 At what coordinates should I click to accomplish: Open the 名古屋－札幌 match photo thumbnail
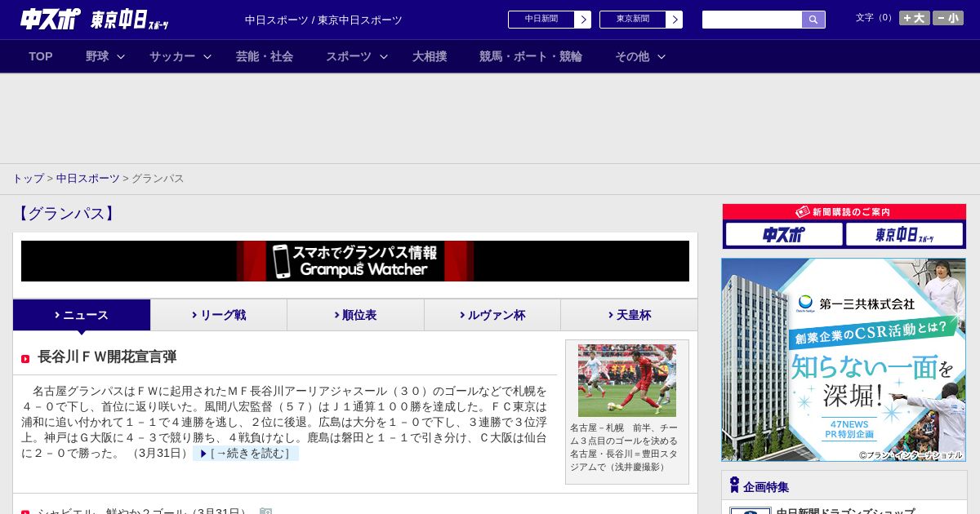click(627, 380)
